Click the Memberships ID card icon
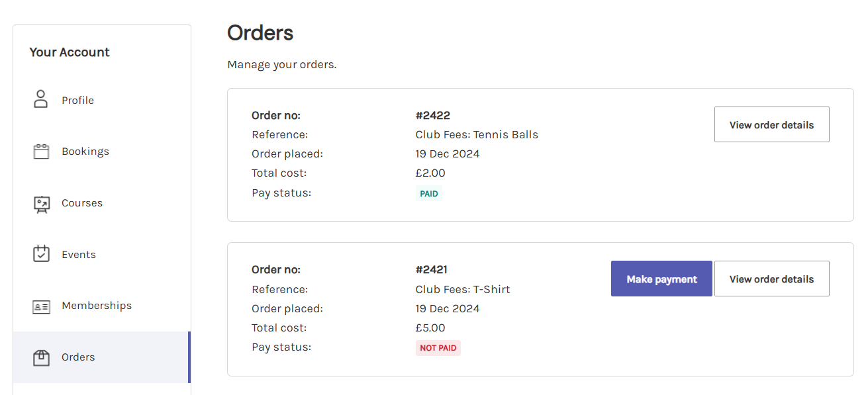 coord(41,306)
